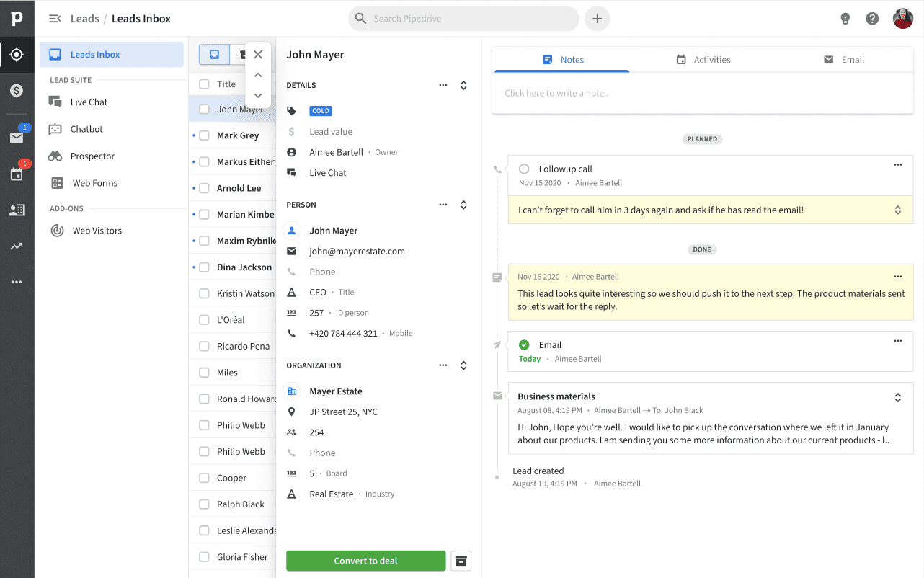This screenshot has width=924, height=578.
Task: Click the Pipedrive logo
Action: pyautogui.click(x=17, y=19)
